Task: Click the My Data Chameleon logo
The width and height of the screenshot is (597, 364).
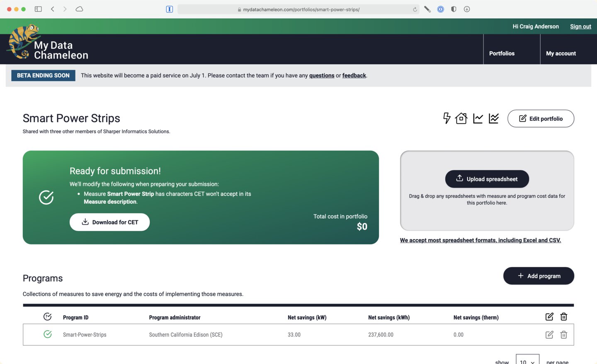Action: coord(47,42)
